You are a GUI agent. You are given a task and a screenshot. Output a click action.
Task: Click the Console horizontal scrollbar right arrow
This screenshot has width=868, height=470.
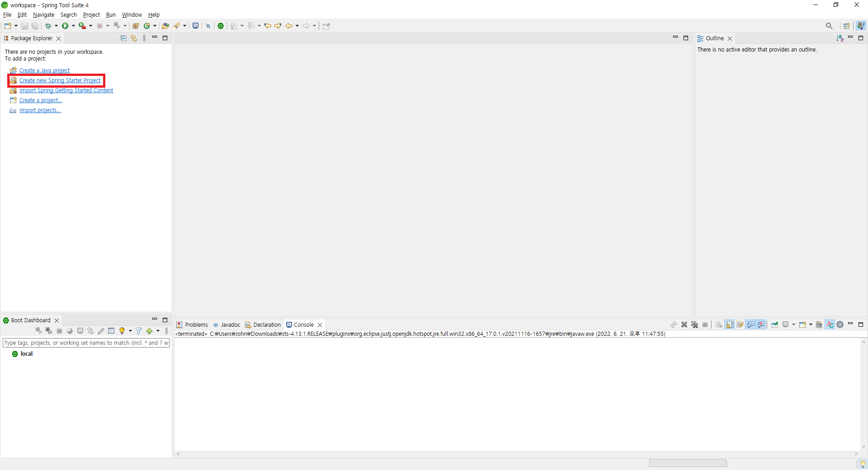click(x=856, y=454)
